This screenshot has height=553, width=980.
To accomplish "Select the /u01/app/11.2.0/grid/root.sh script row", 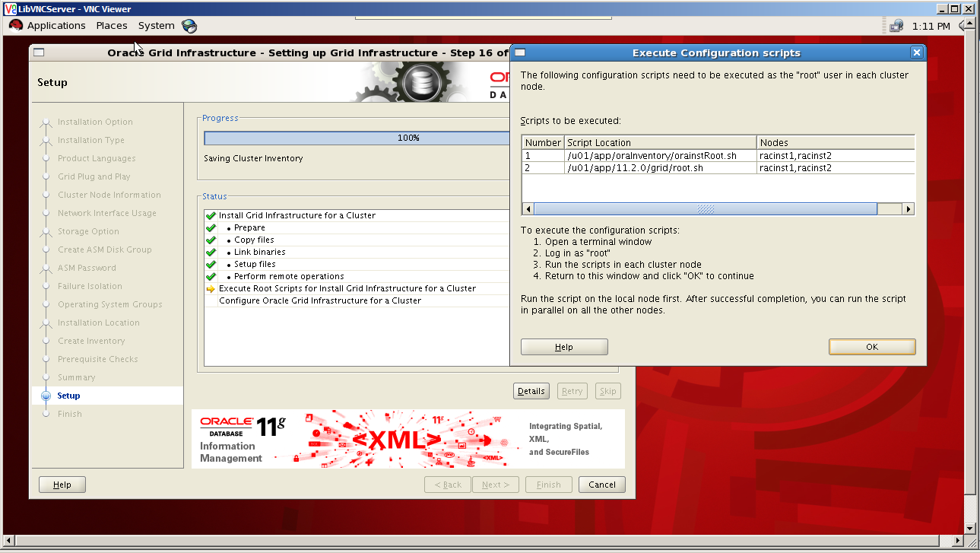I will 718,167.
